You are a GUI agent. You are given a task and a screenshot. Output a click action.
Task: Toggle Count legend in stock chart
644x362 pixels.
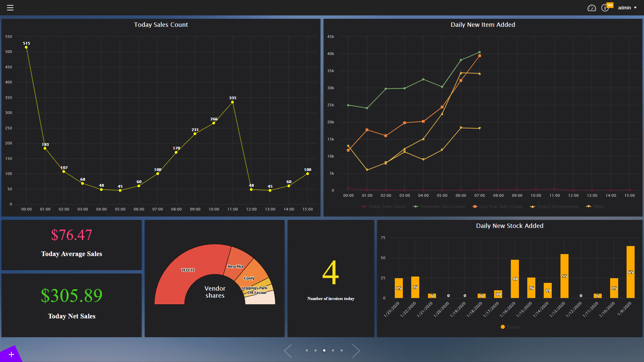[510, 327]
